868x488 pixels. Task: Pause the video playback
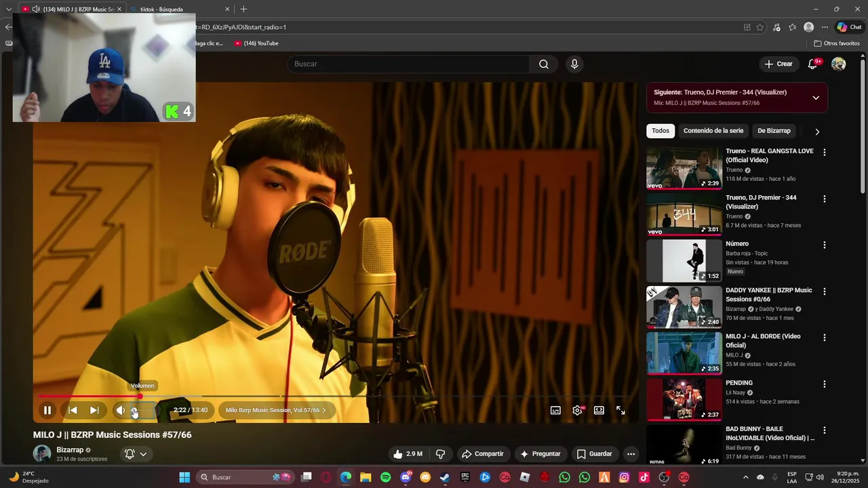(47, 410)
